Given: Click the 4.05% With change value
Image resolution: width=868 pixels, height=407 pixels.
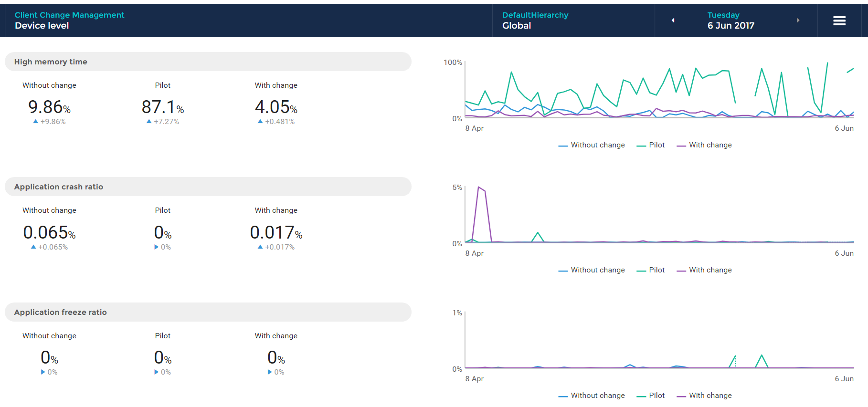Looking at the screenshot, I should pos(276,107).
